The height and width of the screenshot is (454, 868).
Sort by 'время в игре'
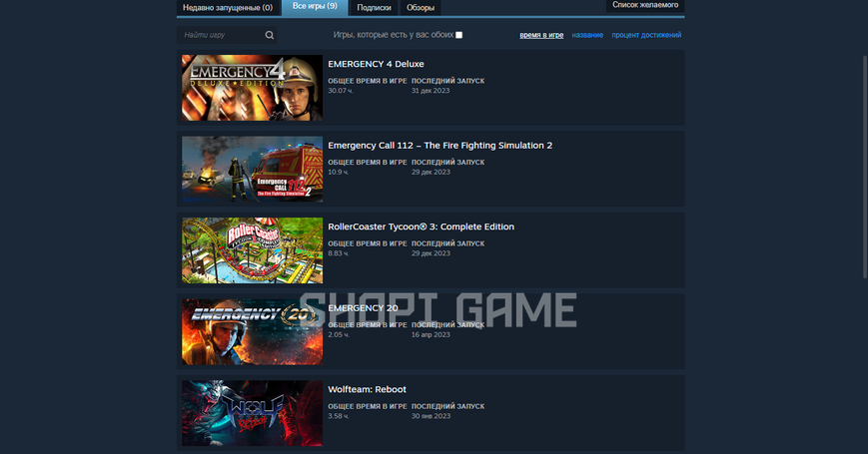click(x=541, y=35)
